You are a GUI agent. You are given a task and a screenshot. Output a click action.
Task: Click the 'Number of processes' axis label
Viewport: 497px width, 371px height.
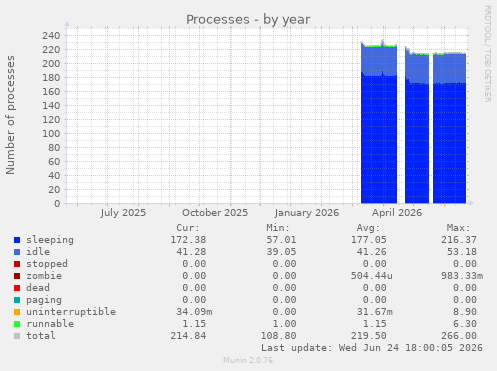click(x=11, y=115)
